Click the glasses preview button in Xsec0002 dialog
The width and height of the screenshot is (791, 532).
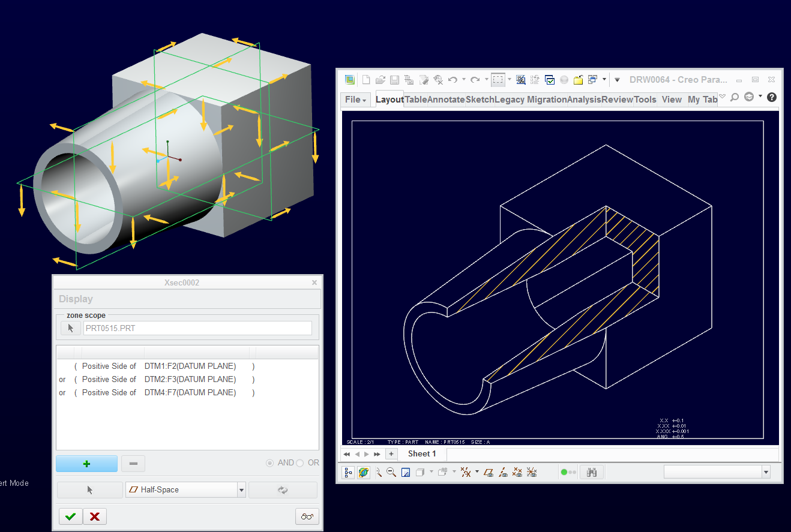click(x=307, y=516)
